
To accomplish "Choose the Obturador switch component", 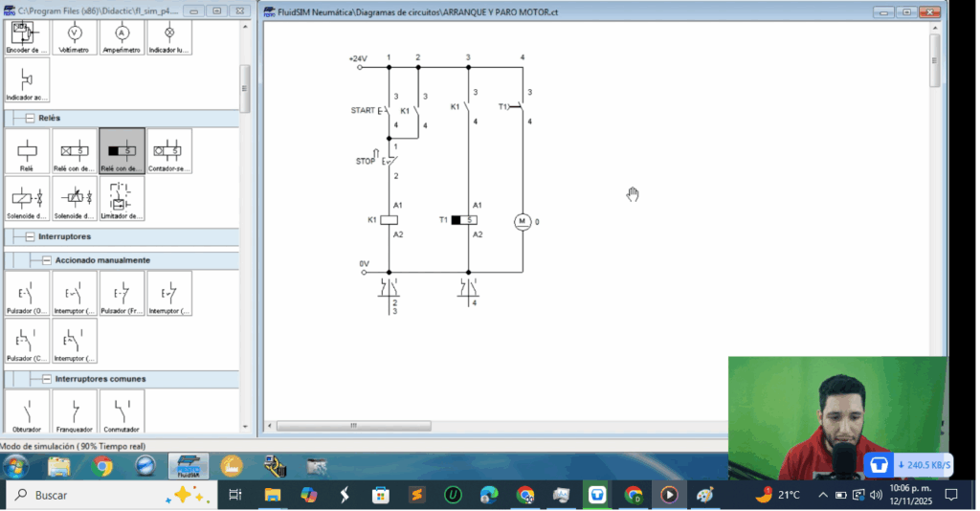I will tap(28, 411).
